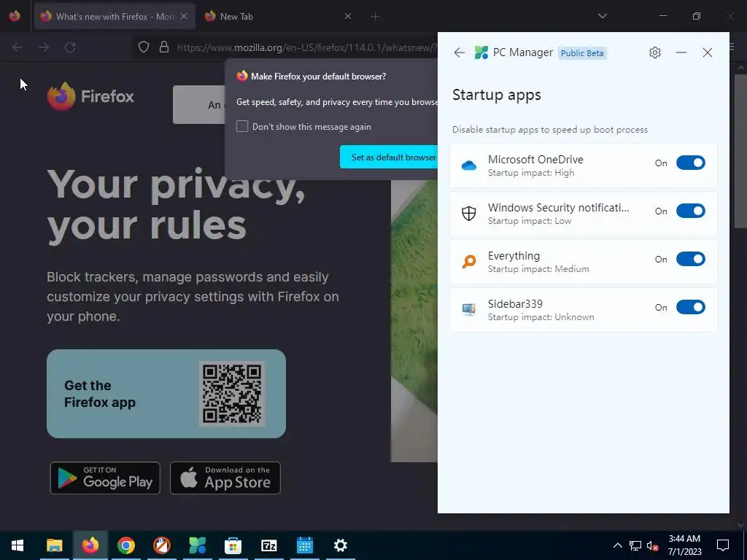The height and width of the screenshot is (560, 747).
Task: Click the "Get it on Google Play" badge
Action: (105, 478)
